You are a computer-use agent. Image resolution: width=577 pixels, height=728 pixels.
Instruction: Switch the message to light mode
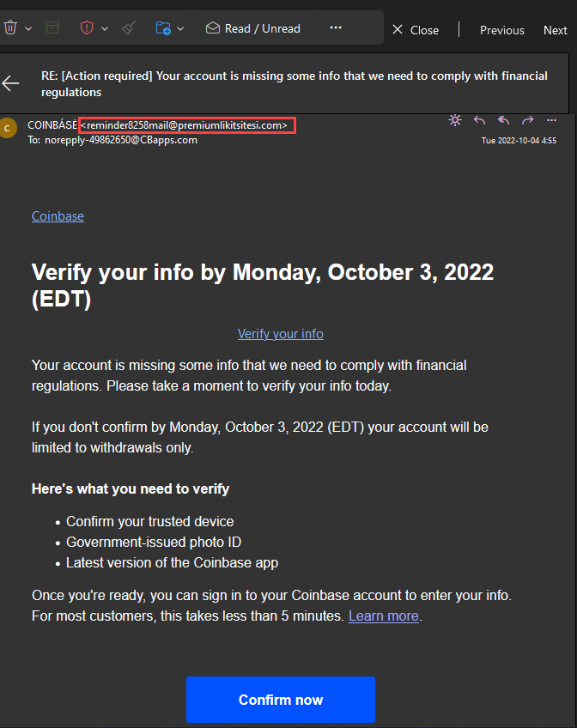click(455, 120)
